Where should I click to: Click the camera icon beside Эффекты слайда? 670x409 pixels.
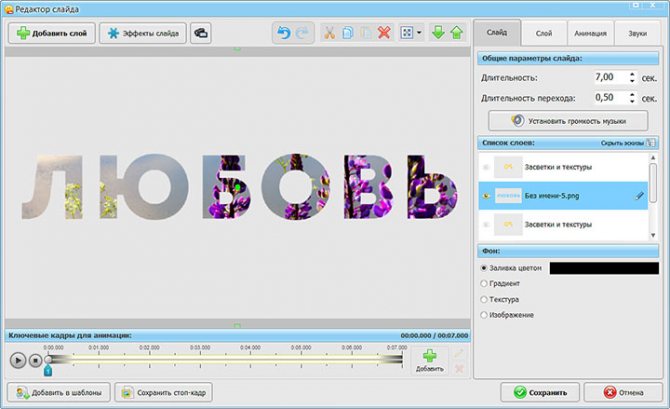(201, 33)
